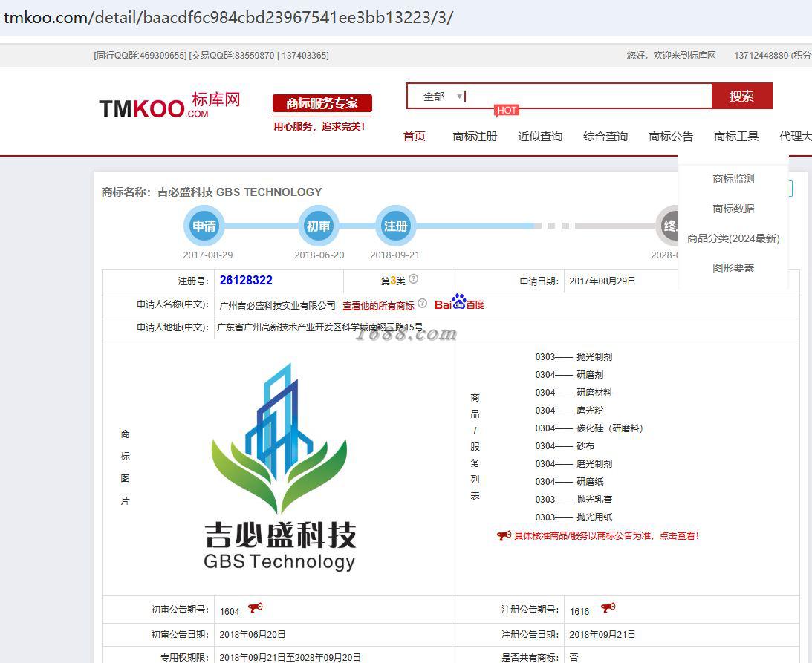
Task: Click 初审公告日期 value 2018年06月20日
Action: [252, 635]
